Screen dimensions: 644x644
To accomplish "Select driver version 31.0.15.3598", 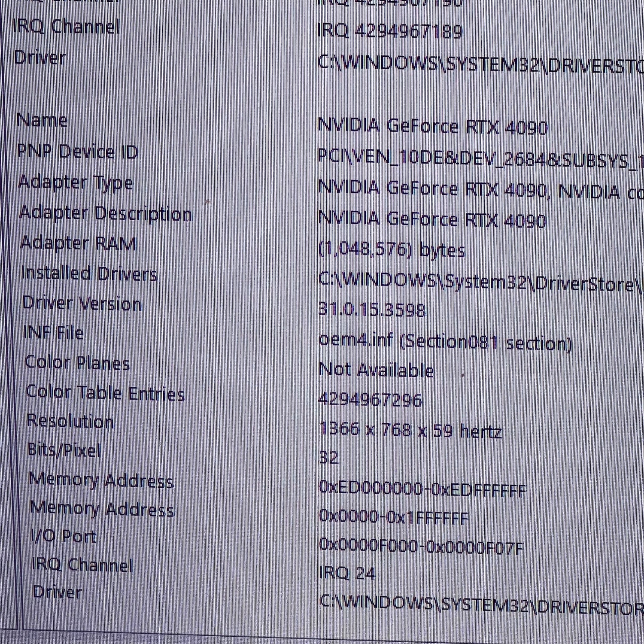I will tap(372, 309).
